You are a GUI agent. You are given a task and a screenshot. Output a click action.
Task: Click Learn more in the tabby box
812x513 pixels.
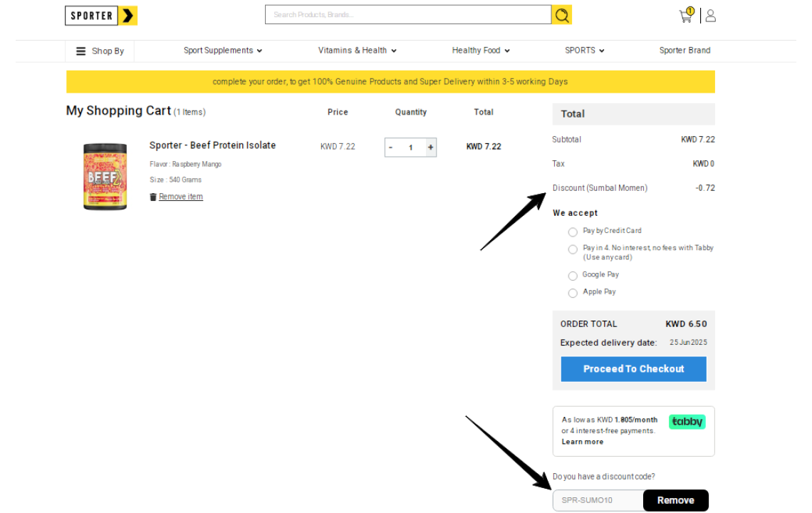click(583, 442)
